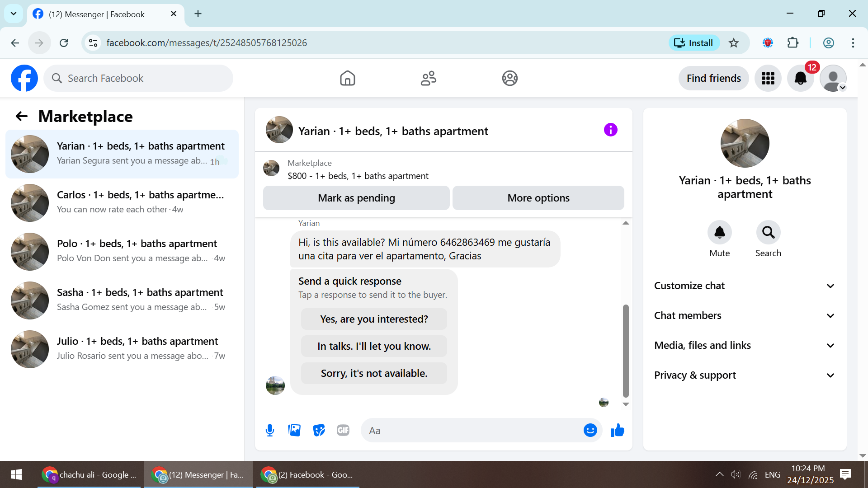Send quick response "Sorry, it's not available."
This screenshot has width=868, height=488.
374,373
